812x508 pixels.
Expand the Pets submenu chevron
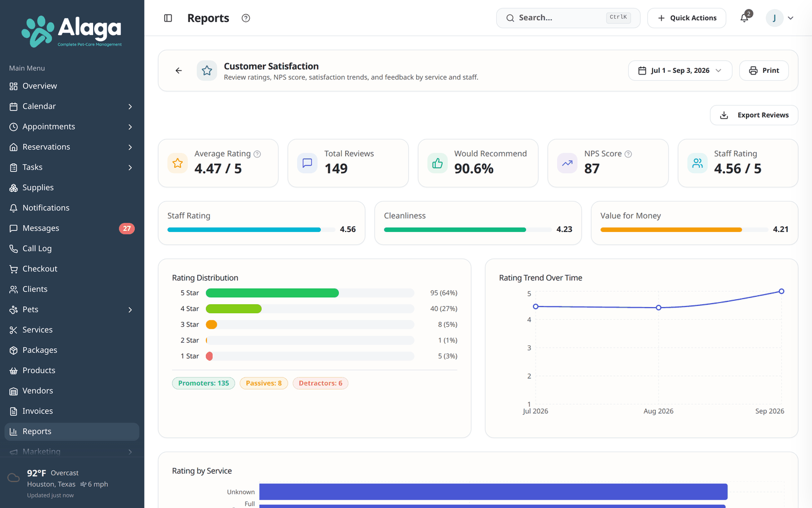[130, 310]
